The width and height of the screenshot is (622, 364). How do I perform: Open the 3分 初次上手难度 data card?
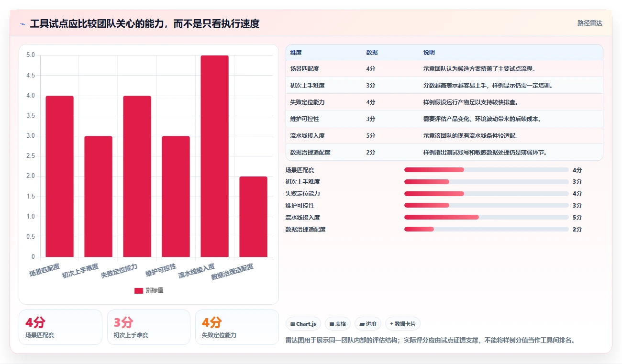(x=149, y=327)
